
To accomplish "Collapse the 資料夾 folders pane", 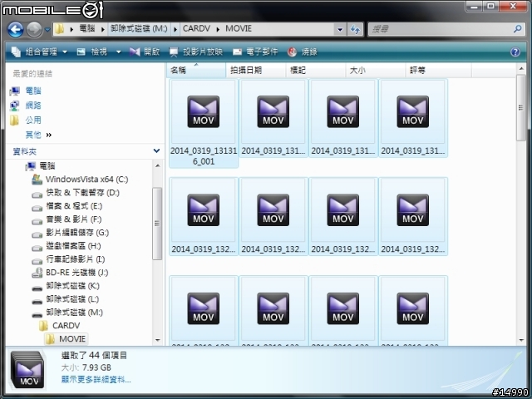I will (156, 151).
